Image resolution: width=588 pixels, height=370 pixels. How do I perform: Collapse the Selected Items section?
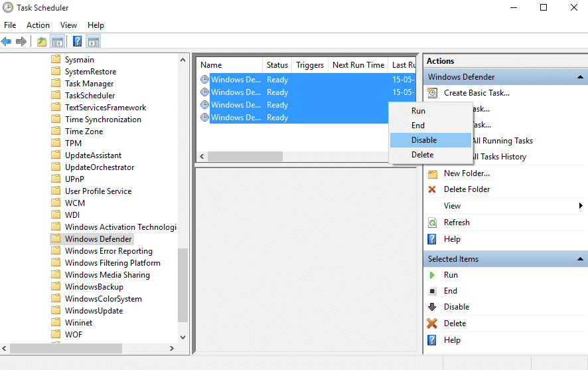point(580,259)
